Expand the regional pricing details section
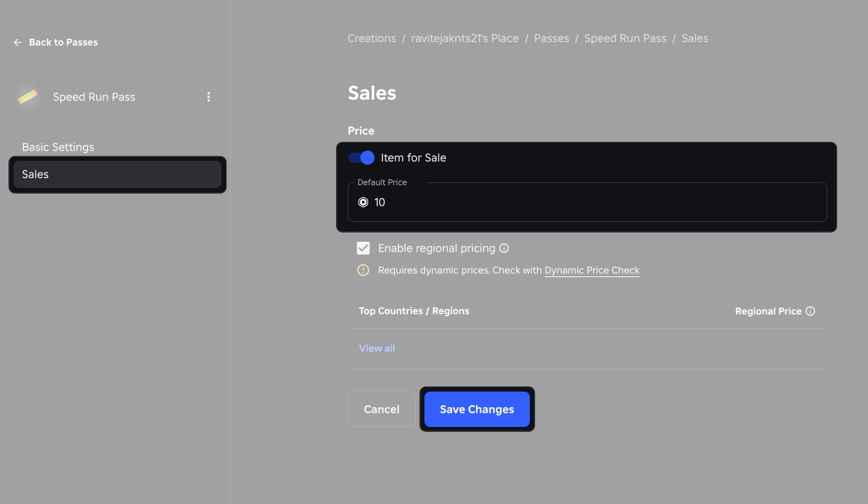 click(376, 348)
